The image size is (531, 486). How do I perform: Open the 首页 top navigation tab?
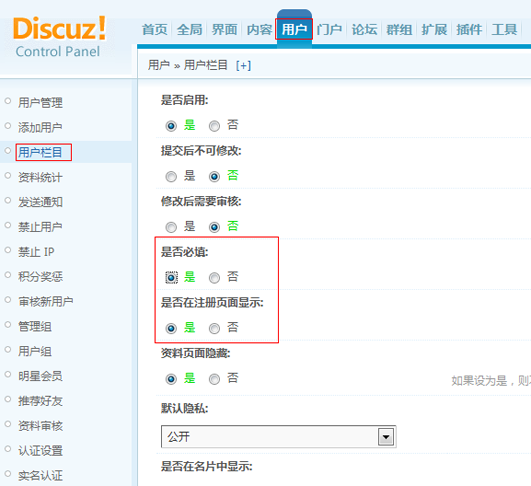(x=154, y=29)
